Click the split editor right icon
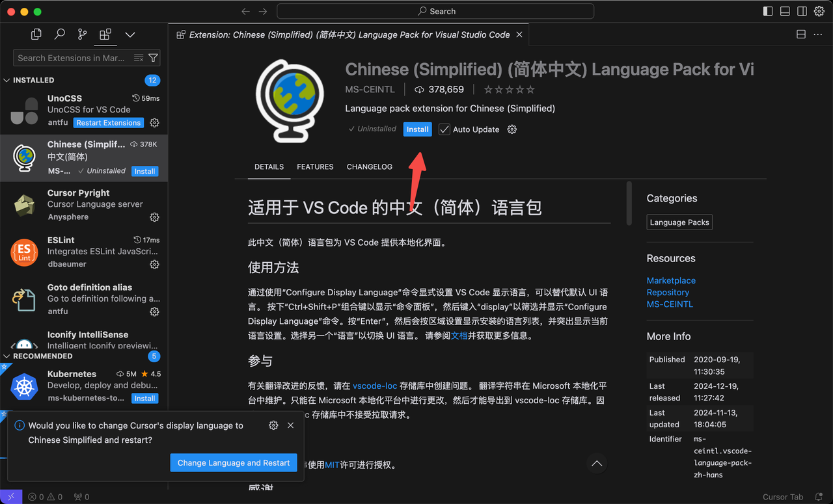The image size is (833, 504). (801, 34)
